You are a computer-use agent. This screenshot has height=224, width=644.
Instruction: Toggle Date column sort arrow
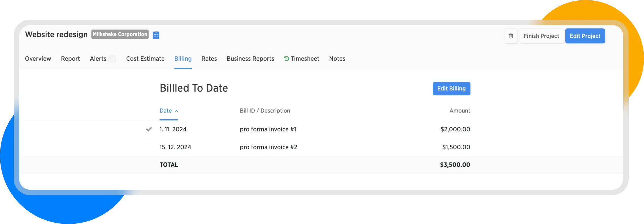pyautogui.click(x=176, y=111)
